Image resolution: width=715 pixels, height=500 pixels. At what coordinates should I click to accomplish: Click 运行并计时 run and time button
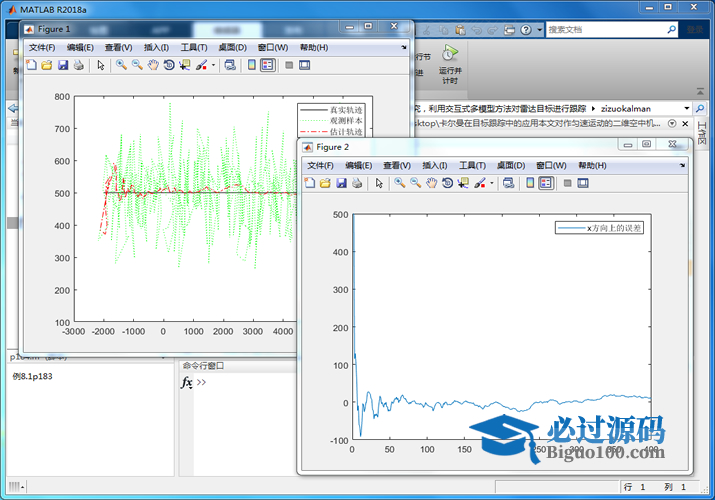pyautogui.click(x=450, y=65)
